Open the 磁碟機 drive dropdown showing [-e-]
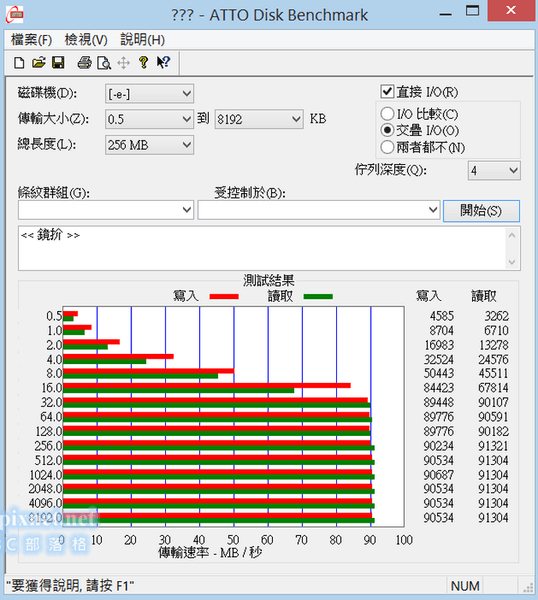The height and width of the screenshot is (600, 538). tap(149, 94)
